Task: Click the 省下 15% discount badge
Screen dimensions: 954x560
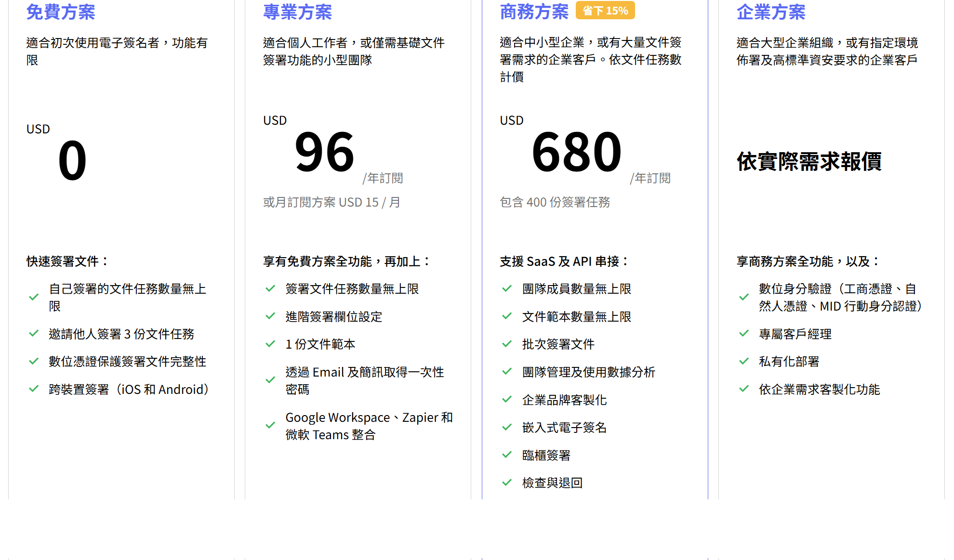Action: tap(605, 11)
